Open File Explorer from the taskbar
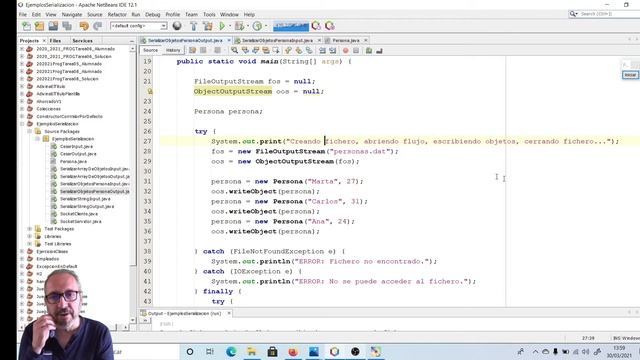This screenshot has width=640, height=360. point(252,351)
